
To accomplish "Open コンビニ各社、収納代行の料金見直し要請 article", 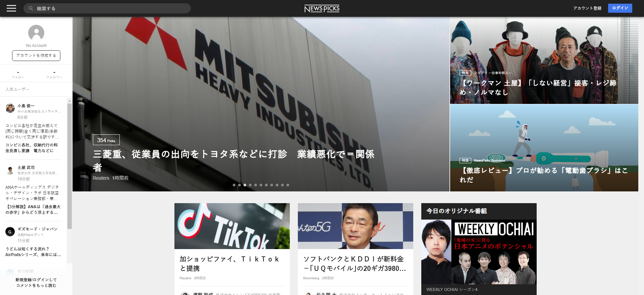I will tap(32, 148).
